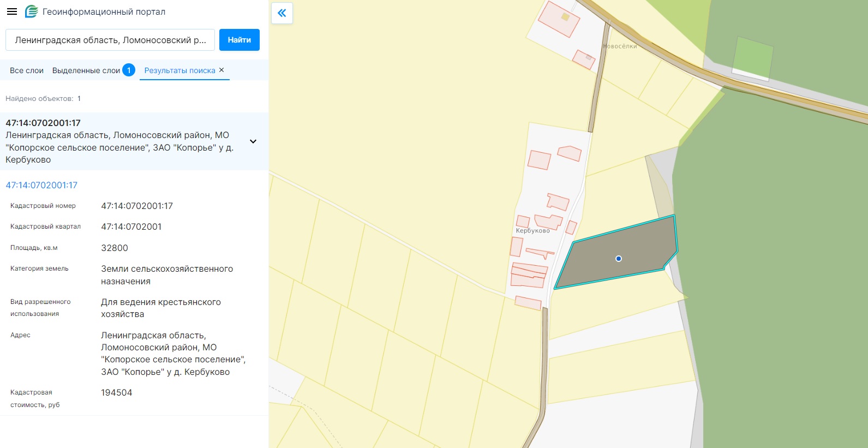Click the address search input field
Image resolution: width=868 pixels, height=448 pixels.
tap(110, 40)
